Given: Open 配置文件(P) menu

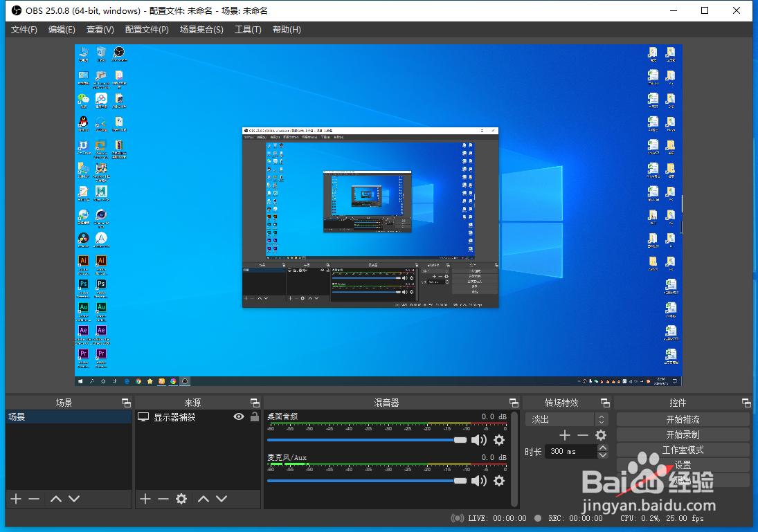Looking at the screenshot, I should pyautogui.click(x=147, y=30).
